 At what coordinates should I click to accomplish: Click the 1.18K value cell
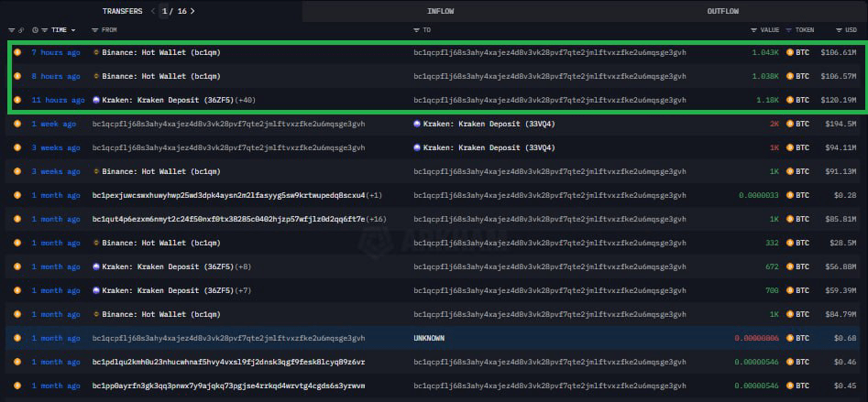(x=768, y=100)
